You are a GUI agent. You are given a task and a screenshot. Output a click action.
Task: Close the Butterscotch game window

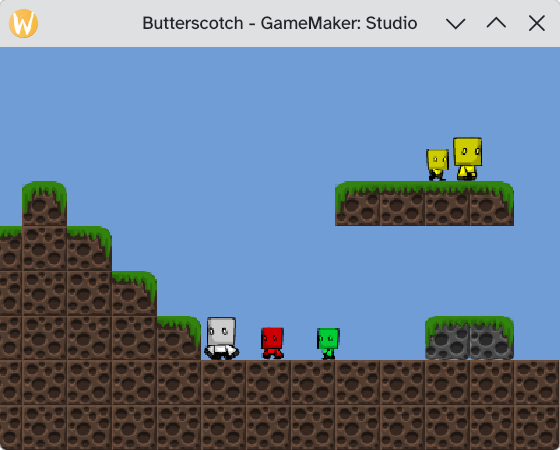(x=537, y=24)
